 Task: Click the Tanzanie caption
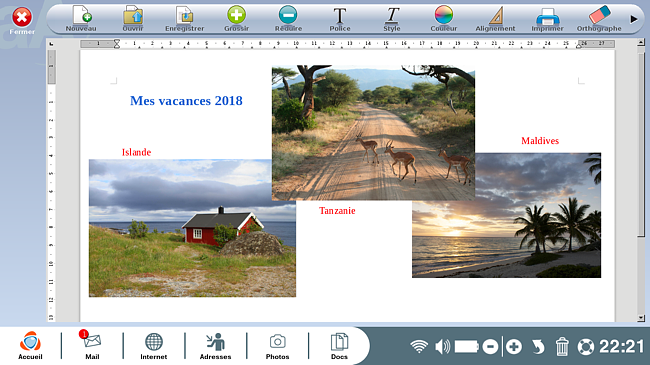(337, 211)
